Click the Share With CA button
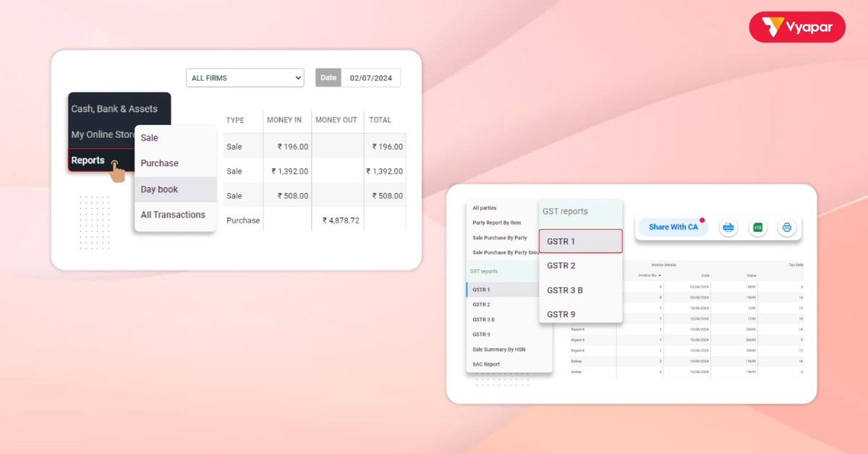868x454 pixels. tap(672, 226)
